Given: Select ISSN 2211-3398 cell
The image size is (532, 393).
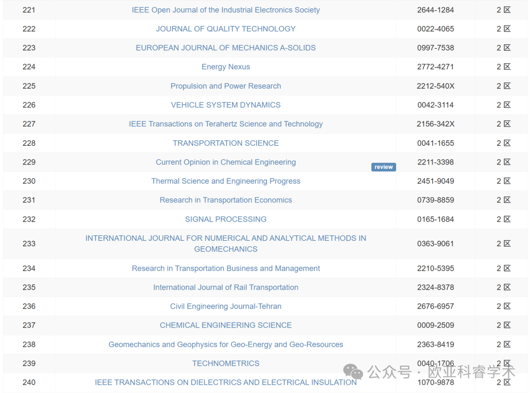Looking at the screenshot, I should (435, 162).
